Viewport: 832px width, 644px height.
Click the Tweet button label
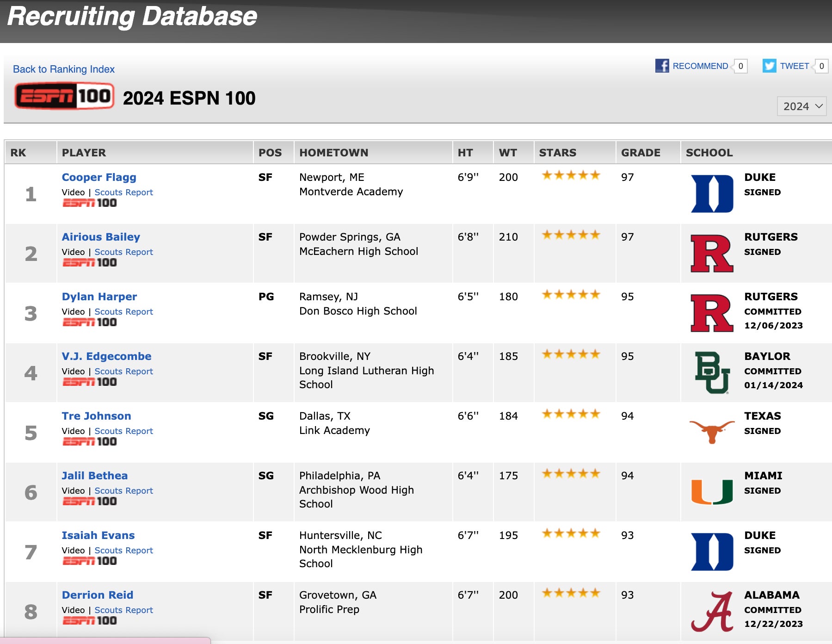tap(794, 66)
